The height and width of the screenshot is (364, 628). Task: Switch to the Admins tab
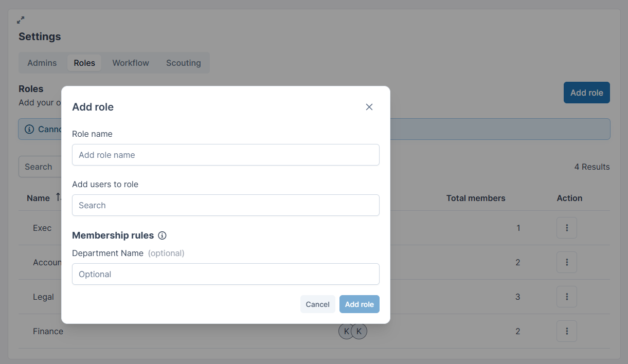tap(42, 63)
